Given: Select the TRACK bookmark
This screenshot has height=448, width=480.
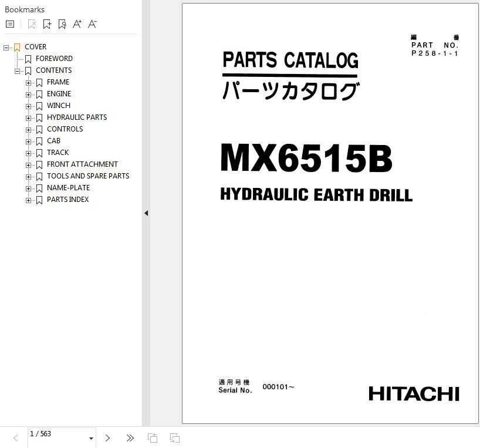Looking at the screenshot, I should click(x=58, y=153).
